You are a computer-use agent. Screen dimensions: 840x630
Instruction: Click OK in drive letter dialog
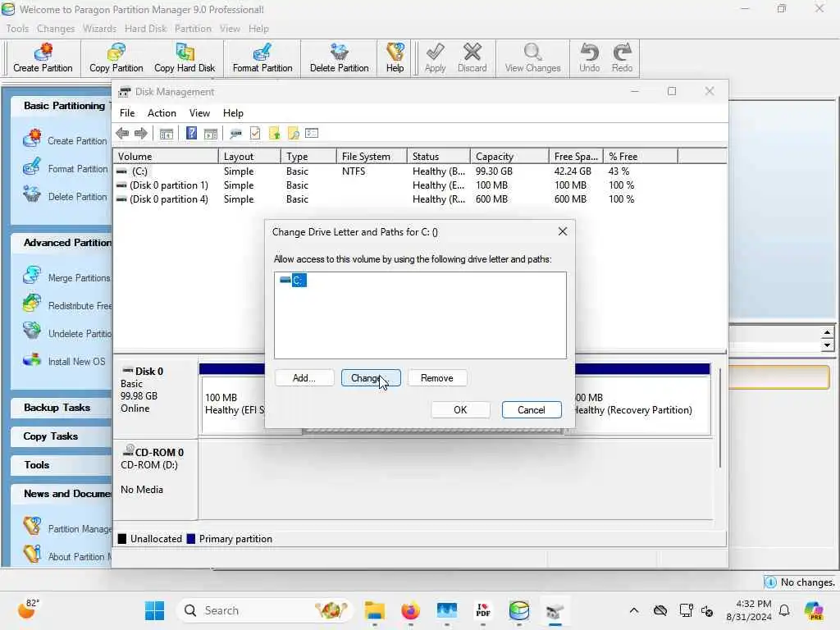click(x=460, y=410)
